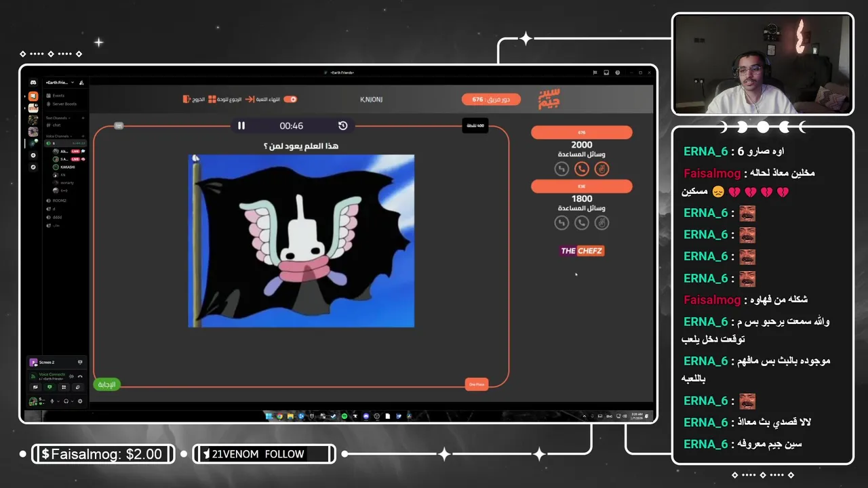Image resolution: width=868 pixels, height=488 pixels.
Task: Collapse the Text Channels category
Action: click(x=57, y=118)
